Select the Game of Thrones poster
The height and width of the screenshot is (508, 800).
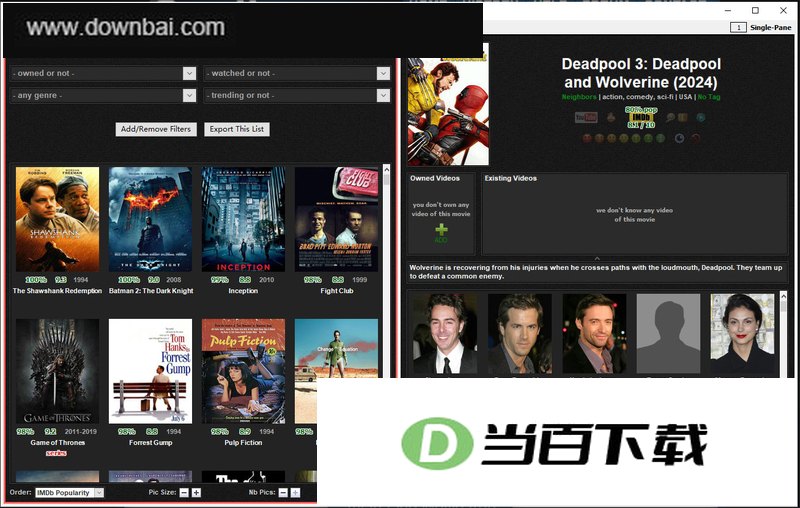coord(58,371)
